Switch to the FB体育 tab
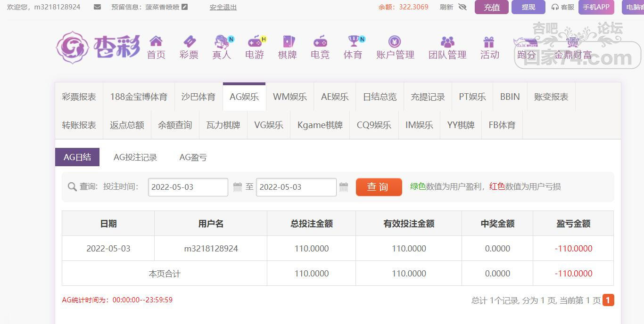Viewport: 644px width, 324px height. pos(502,125)
